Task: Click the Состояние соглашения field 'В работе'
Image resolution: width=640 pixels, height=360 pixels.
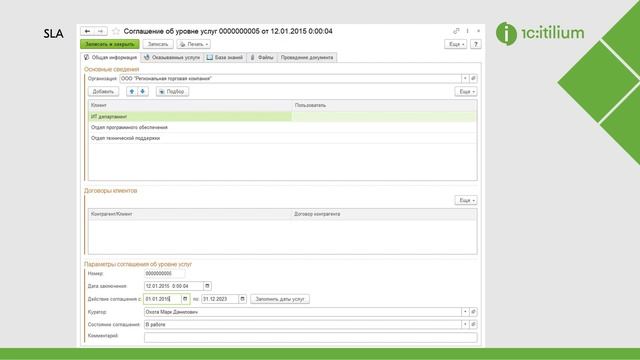Action: click(x=302, y=324)
